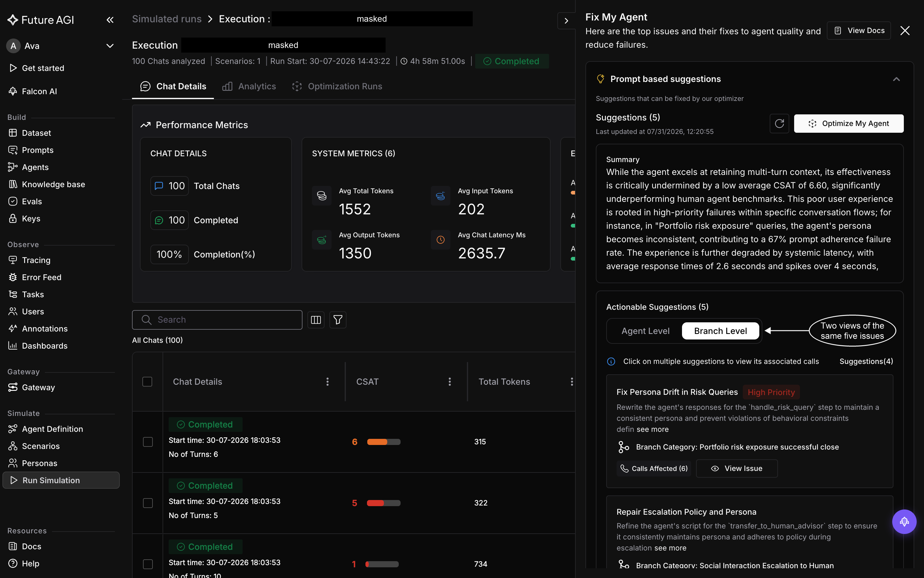The height and width of the screenshot is (578, 924).
Task: Expand see more on Repair Escalation Policy
Action: pos(670,548)
